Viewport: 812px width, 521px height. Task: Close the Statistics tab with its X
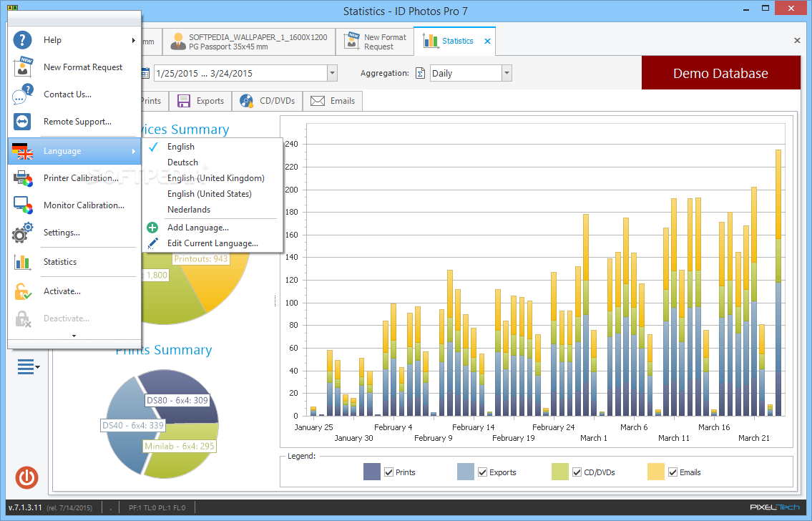tap(487, 42)
